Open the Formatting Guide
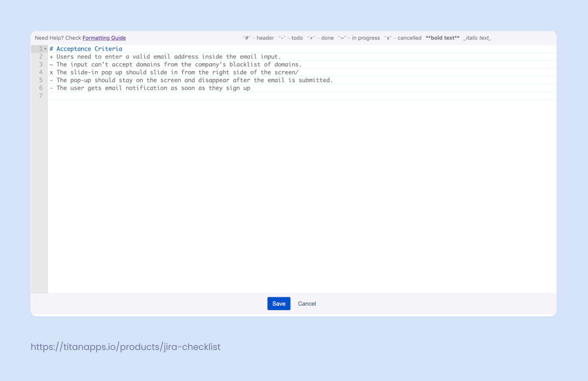The image size is (588, 381). click(x=104, y=38)
